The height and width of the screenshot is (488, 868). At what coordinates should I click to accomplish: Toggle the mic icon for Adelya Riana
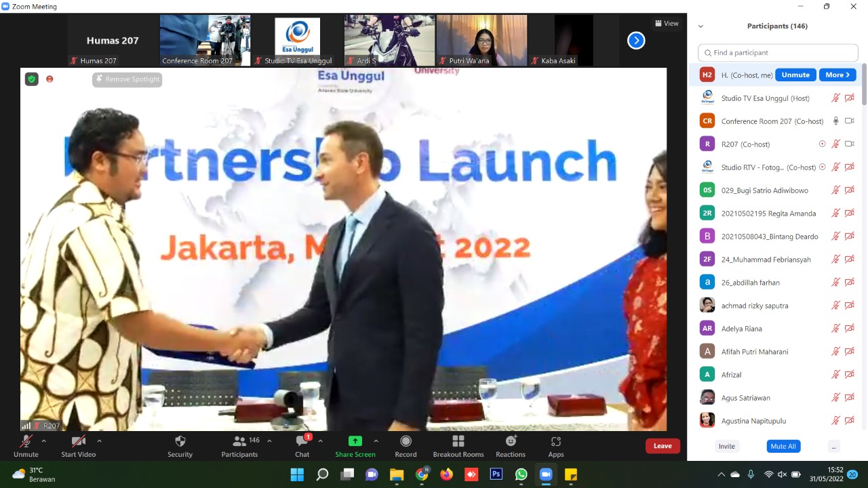pos(836,329)
